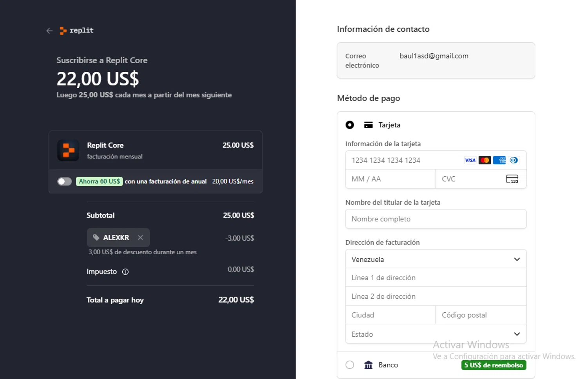The height and width of the screenshot is (379, 588).
Task: Remove the ALEXKR promo code
Action: pos(140,238)
